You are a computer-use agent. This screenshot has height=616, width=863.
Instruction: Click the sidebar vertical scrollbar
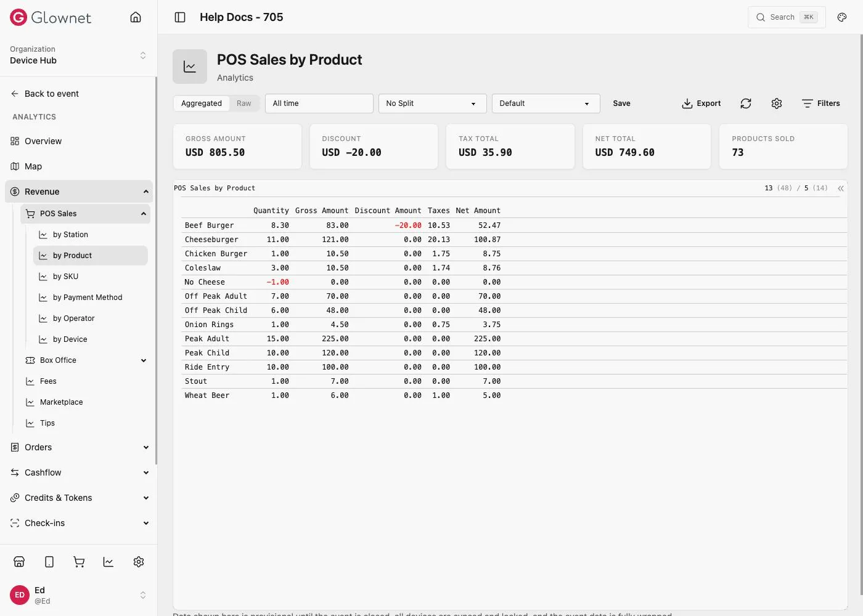[156, 271]
